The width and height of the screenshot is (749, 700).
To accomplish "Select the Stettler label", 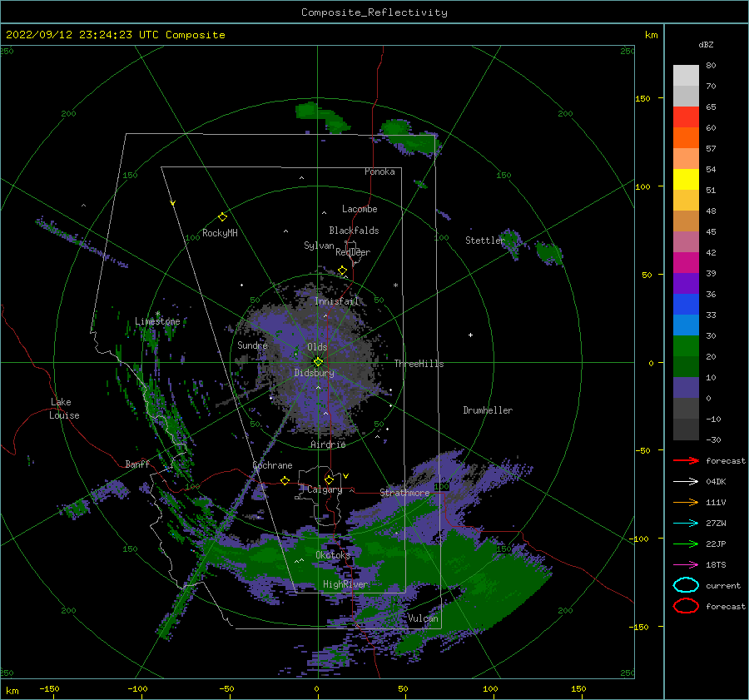I will click(x=485, y=241).
